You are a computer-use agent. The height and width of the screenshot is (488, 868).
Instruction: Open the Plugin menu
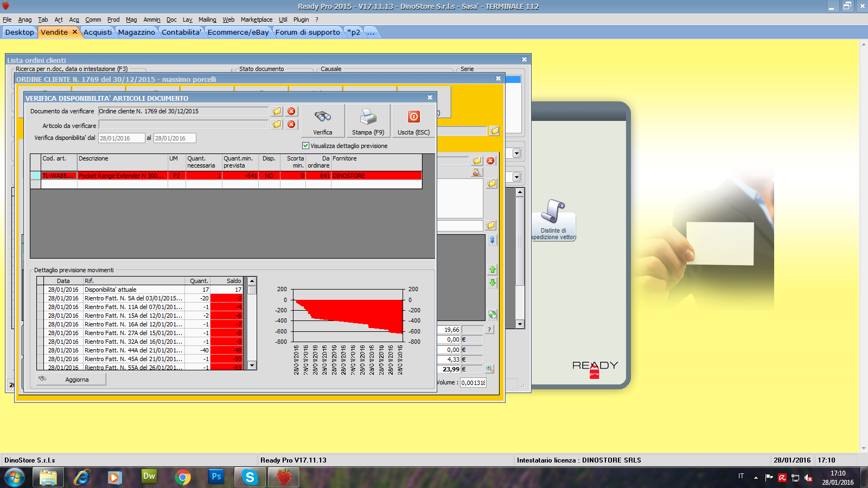[x=301, y=20]
